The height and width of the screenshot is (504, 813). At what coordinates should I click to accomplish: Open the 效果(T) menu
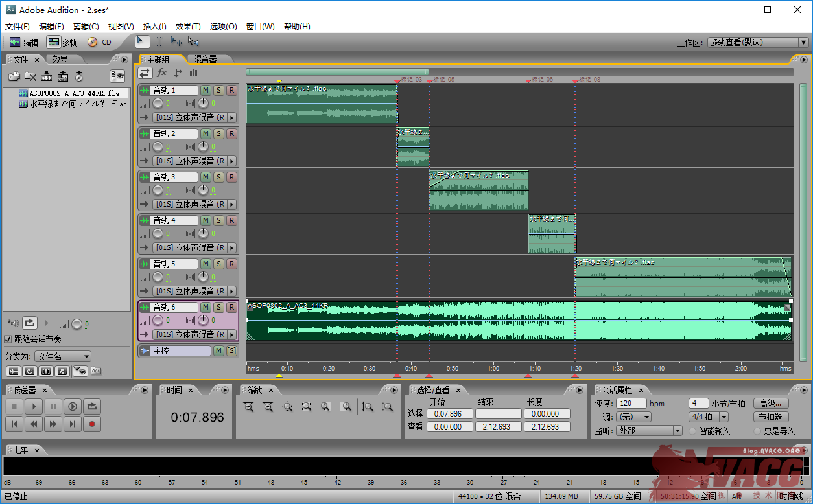188,27
